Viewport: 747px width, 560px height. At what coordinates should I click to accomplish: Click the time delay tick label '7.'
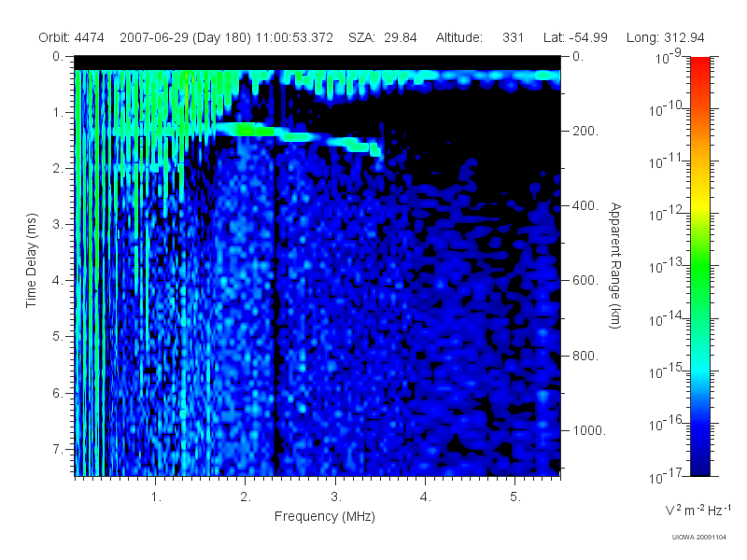pos(57,449)
